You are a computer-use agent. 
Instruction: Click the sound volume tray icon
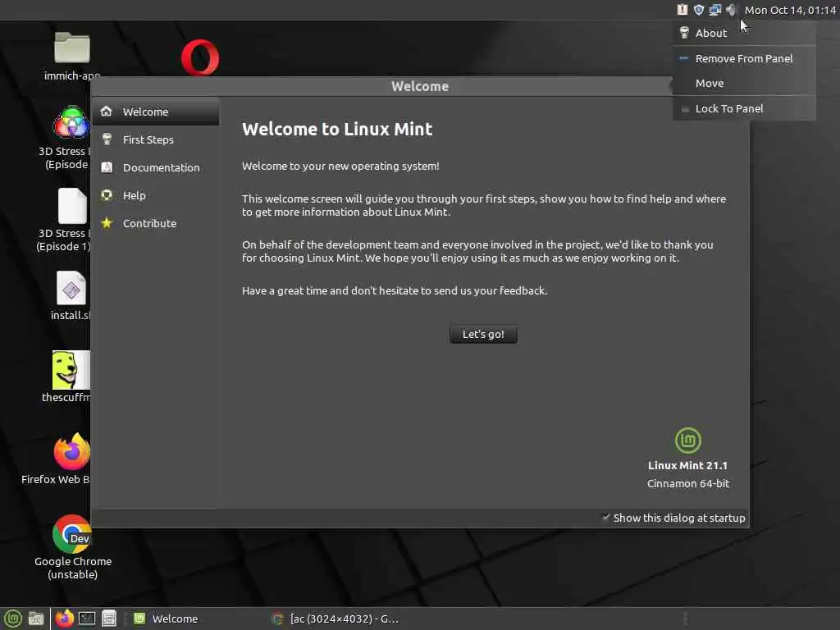[731, 10]
